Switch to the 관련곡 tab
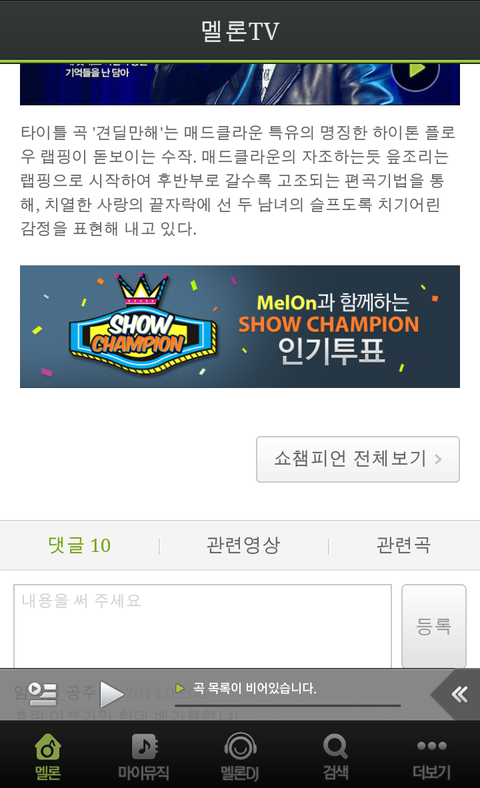Screen dimensions: 480x788 pyautogui.click(x=404, y=545)
